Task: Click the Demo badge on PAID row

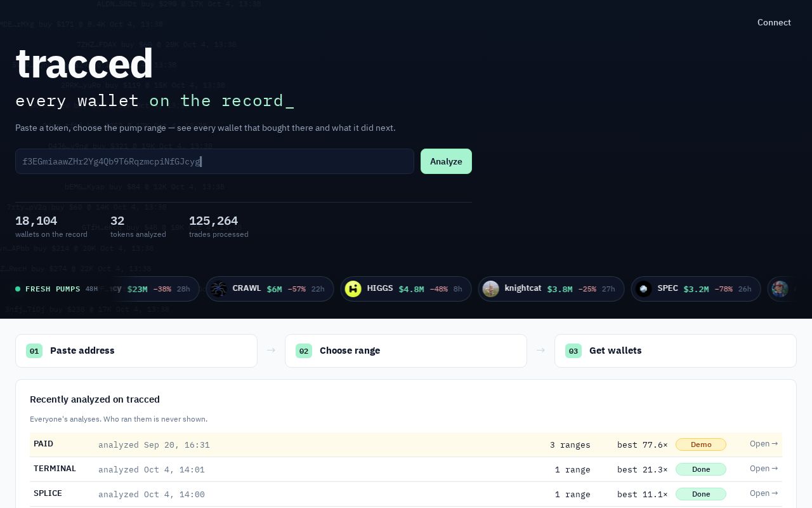Action: point(701,444)
